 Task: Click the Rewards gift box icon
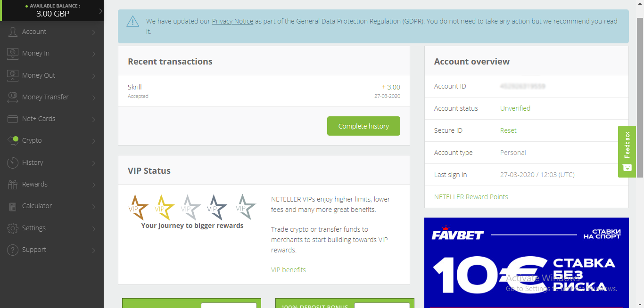click(x=13, y=184)
